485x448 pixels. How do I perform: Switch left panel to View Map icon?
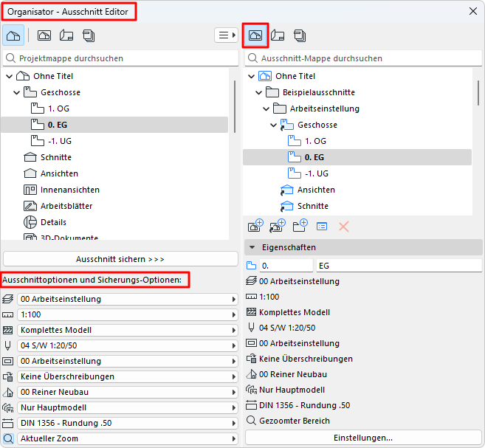point(44,35)
